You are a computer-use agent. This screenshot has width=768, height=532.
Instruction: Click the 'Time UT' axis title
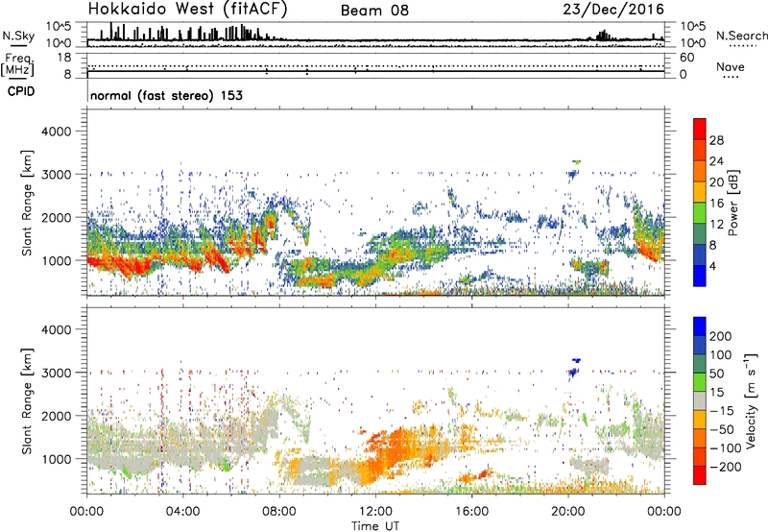click(375, 526)
